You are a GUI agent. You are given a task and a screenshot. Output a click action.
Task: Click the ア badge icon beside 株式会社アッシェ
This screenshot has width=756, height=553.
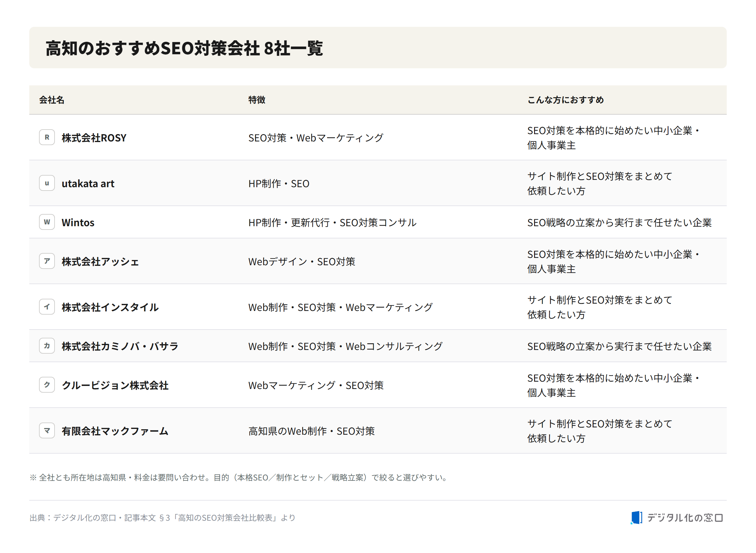click(x=47, y=261)
